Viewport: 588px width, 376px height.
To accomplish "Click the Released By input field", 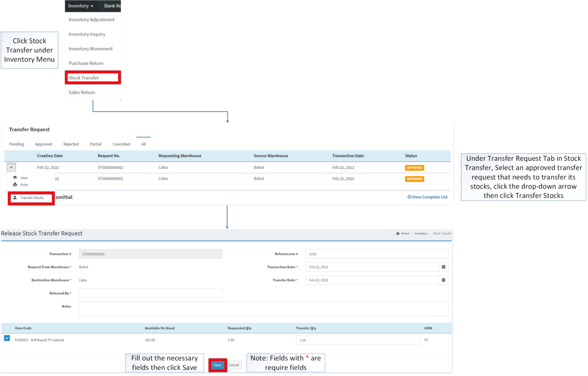I will coord(150,293).
